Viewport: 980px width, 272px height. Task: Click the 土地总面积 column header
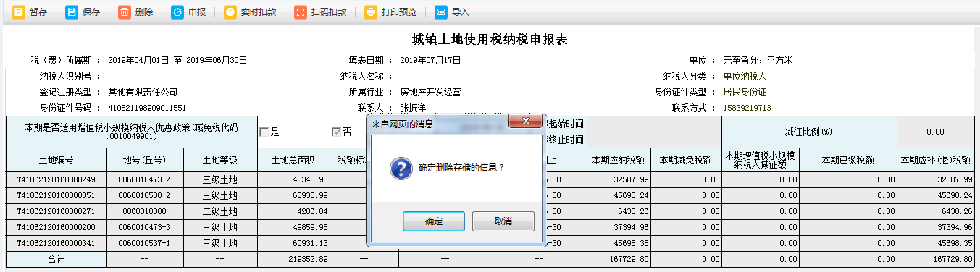click(x=294, y=160)
